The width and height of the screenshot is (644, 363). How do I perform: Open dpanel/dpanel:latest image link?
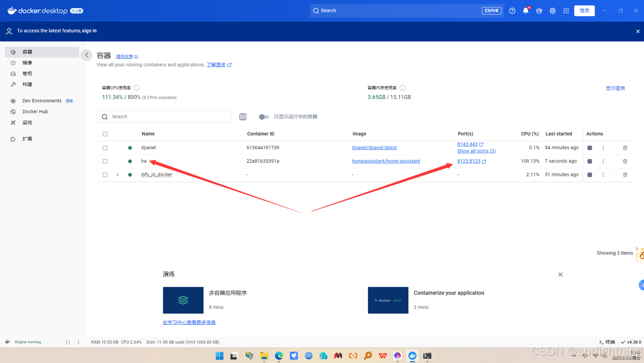pos(374,148)
